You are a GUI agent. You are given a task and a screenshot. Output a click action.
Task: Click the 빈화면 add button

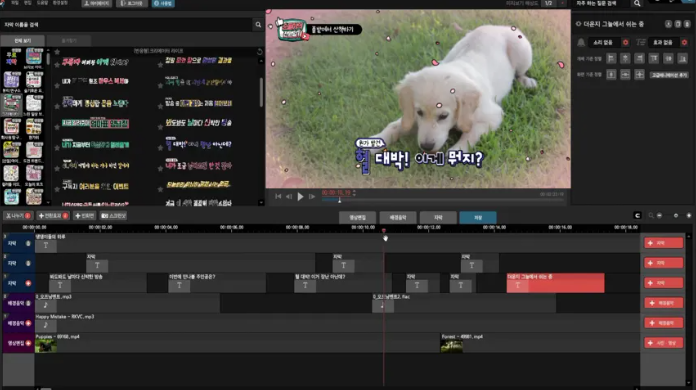coord(84,216)
